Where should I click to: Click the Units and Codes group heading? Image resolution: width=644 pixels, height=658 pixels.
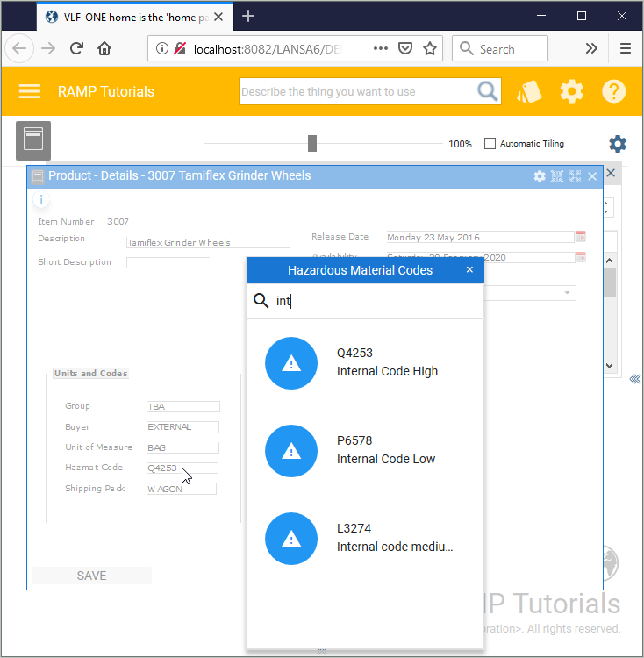[90, 373]
